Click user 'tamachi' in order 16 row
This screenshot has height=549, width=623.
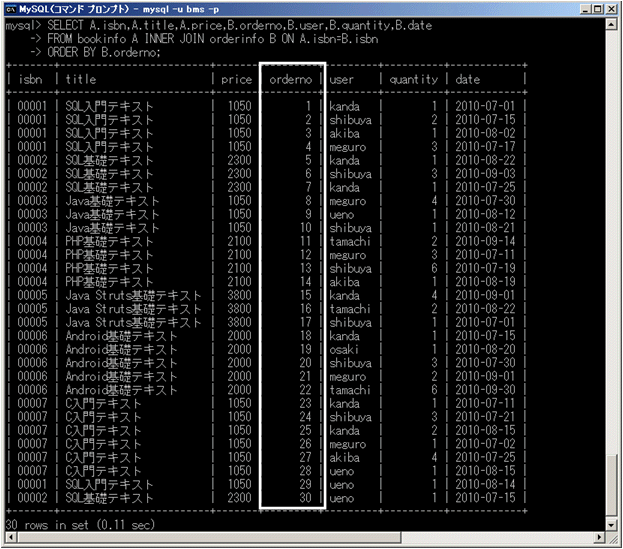pyautogui.click(x=350, y=309)
